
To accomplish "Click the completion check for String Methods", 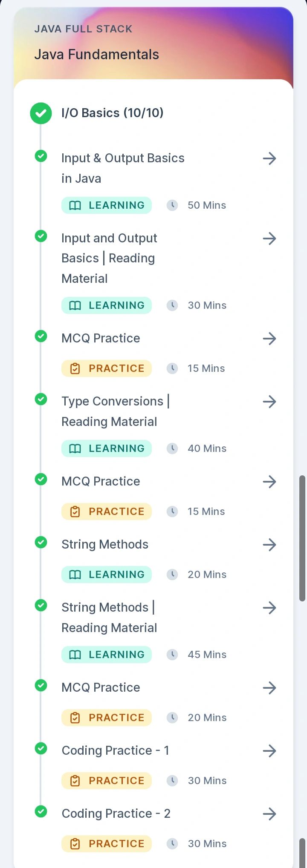I will pos(41,543).
